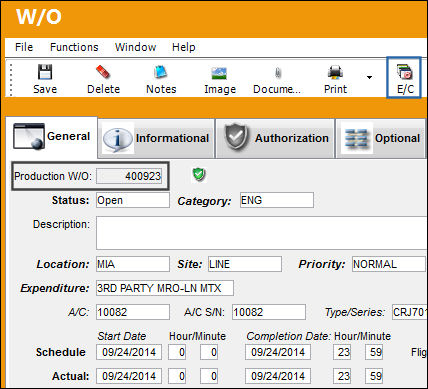Click the Actual start date field
428x389 pixels.
129,376
